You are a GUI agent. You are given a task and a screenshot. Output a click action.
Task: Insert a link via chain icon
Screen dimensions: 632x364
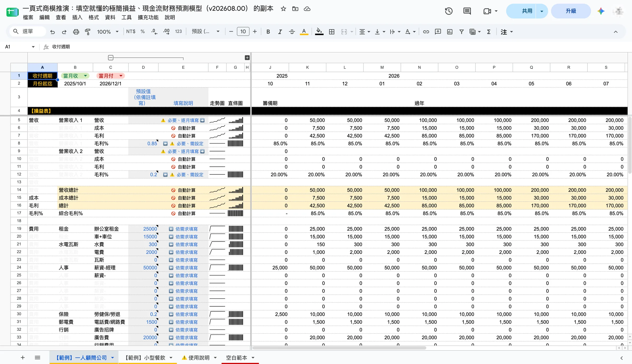click(x=426, y=32)
